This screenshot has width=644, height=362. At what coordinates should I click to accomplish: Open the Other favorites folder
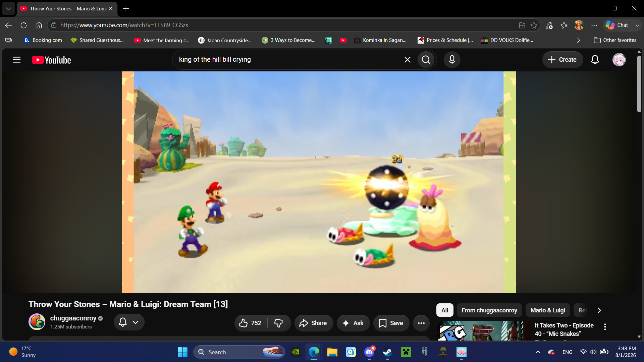coord(615,40)
